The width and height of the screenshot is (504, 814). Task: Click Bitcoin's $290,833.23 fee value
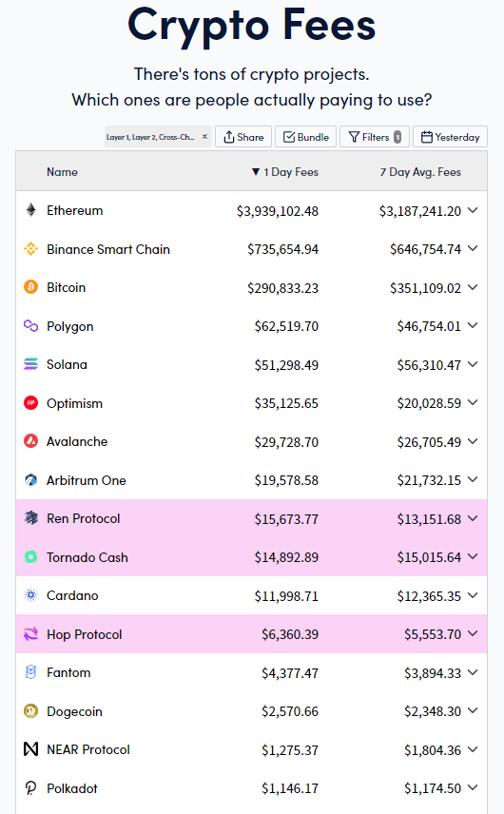(282, 288)
